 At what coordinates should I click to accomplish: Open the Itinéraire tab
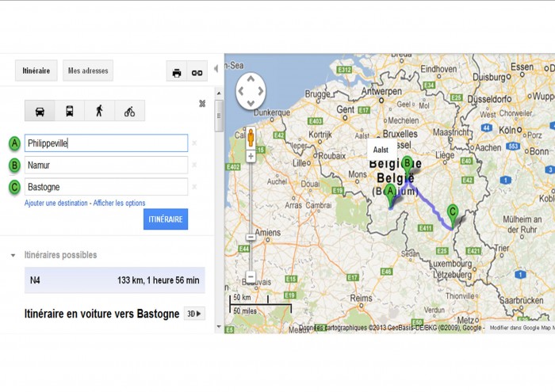tap(36, 70)
